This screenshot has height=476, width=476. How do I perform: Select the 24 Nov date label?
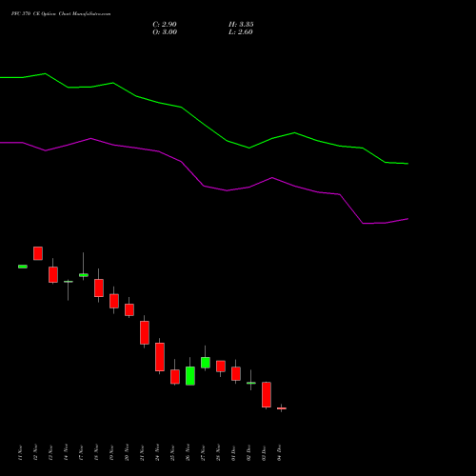point(157,453)
